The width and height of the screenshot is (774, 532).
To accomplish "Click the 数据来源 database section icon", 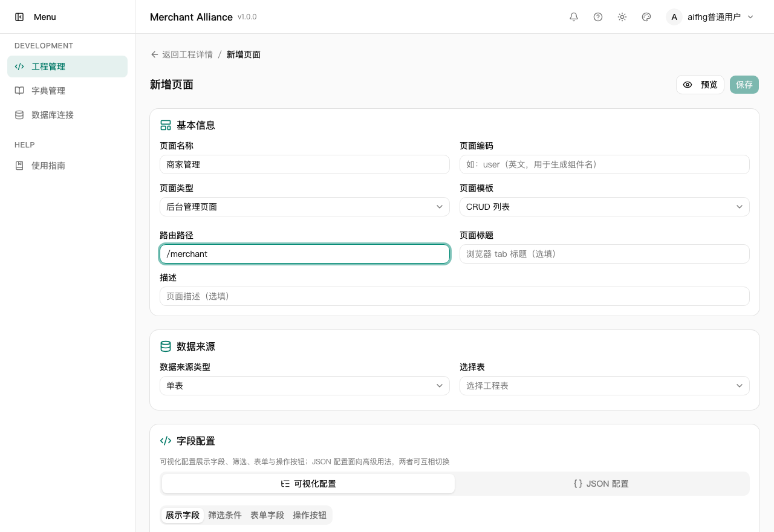I will (166, 346).
